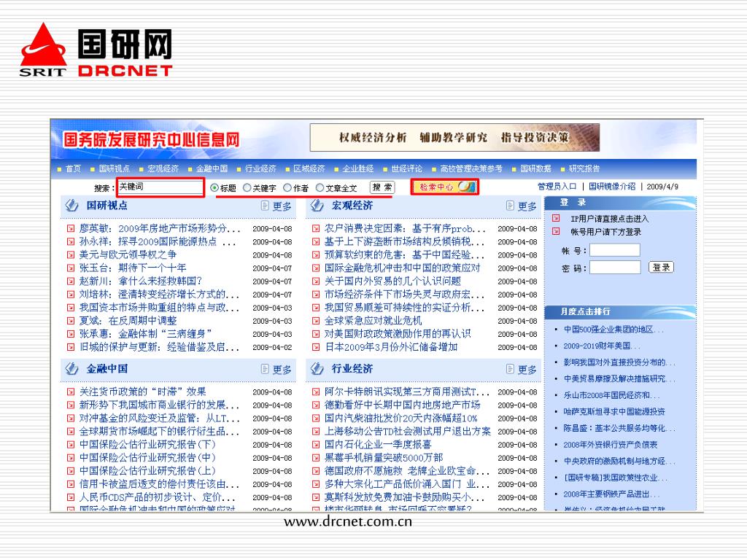
Task: Open article 上海移动公告TD社会测试用户退出方案
Action: tap(407, 431)
